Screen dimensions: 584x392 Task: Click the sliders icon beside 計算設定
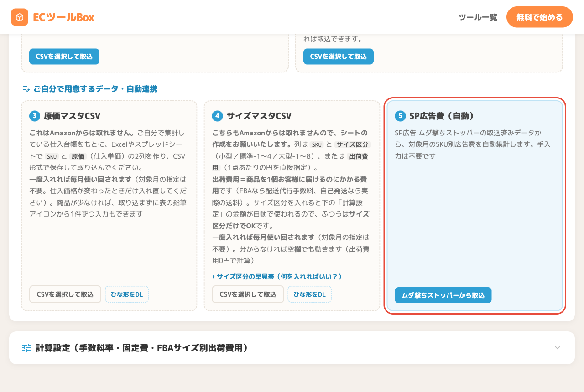click(26, 348)
